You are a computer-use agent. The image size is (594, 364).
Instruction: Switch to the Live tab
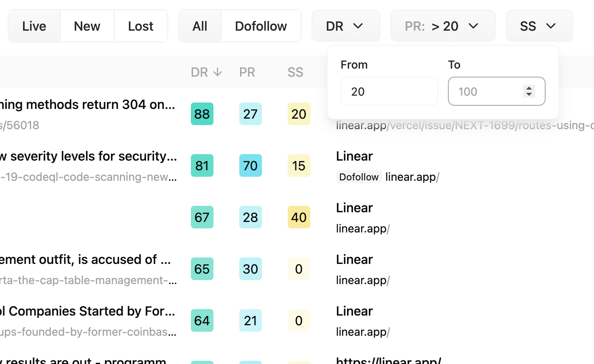coord(34,26)
